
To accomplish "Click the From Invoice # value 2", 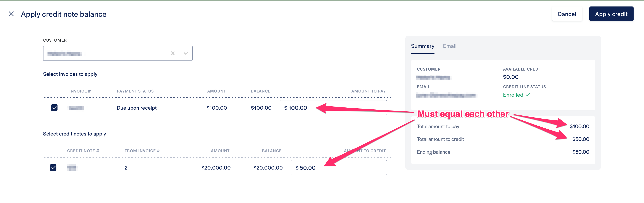I will pos(126,168).
